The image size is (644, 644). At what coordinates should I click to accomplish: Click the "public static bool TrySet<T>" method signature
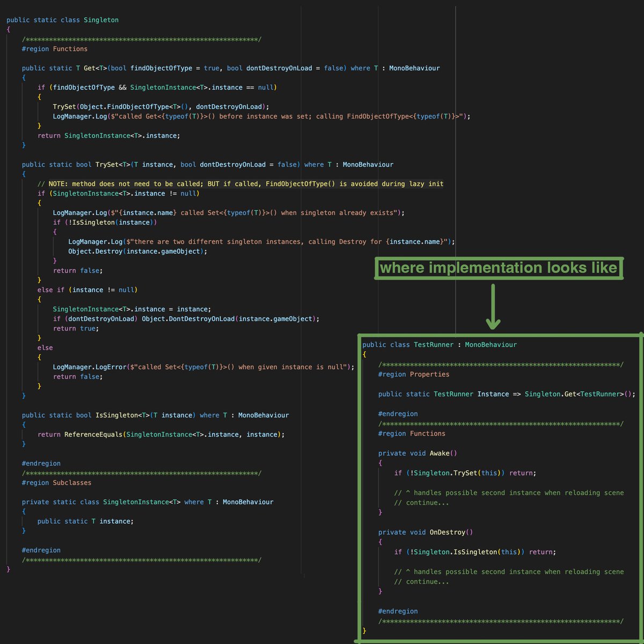click(x=208, y=165)
